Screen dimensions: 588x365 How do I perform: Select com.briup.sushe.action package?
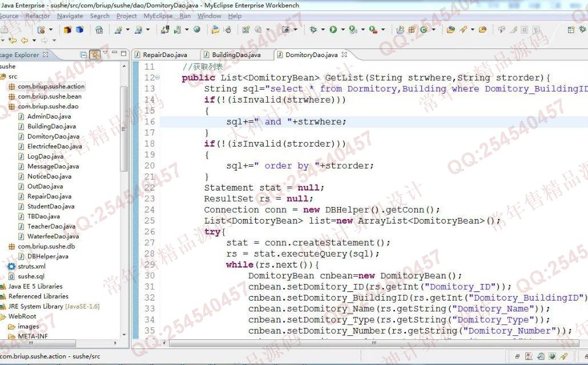click(51, 86)
